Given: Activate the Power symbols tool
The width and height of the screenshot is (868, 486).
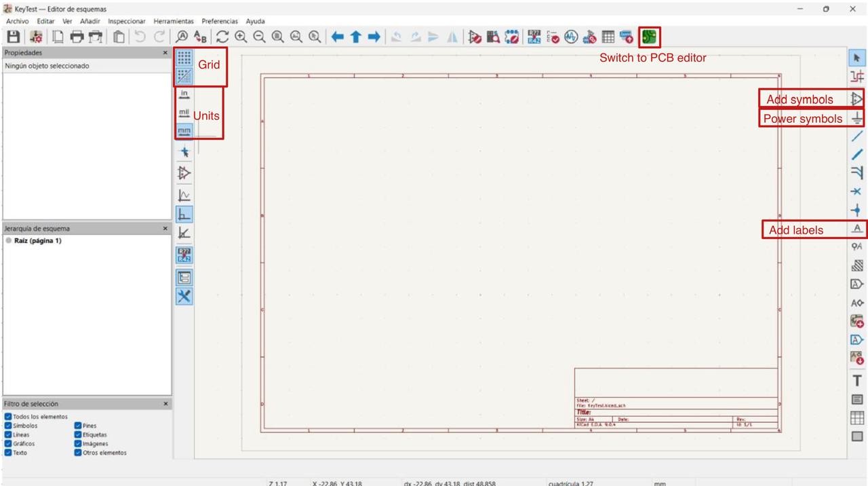Looking at the screenshot, I should tap(857, 118).
